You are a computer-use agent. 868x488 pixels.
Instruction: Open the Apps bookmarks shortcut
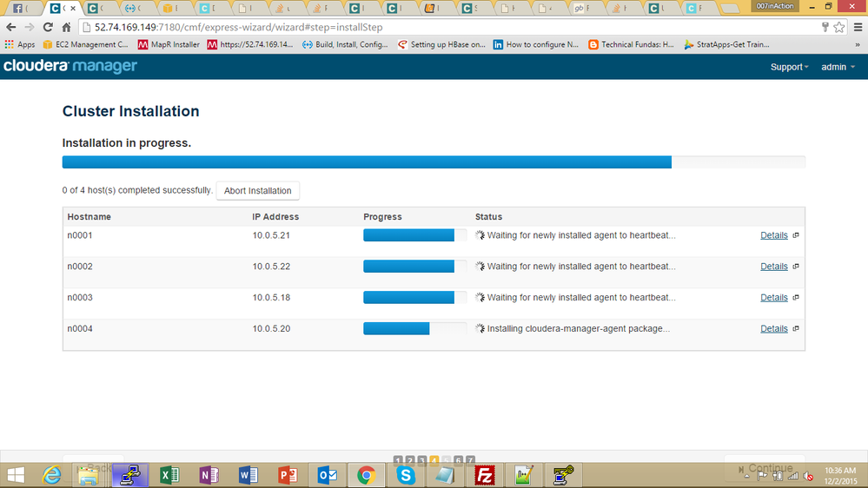tap(20, 44)
